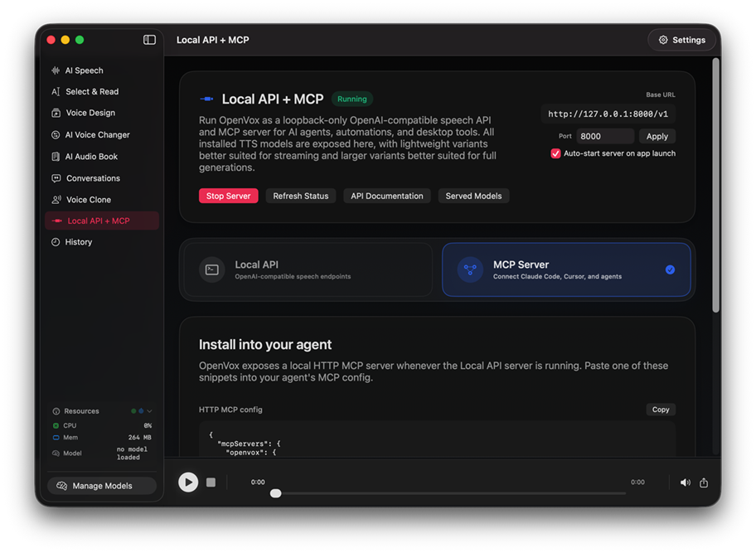
Task: Click the vertical scrollbar
Action: click(x=716, y=186)
